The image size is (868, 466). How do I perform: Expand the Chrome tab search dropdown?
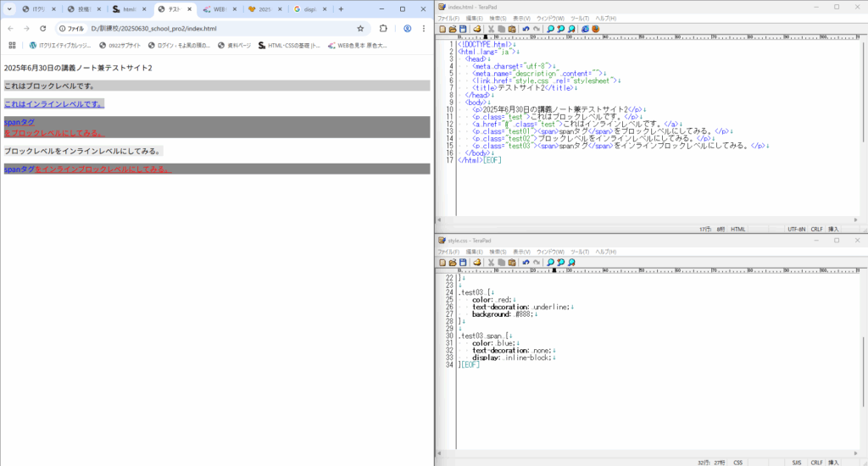(x=8, y=9)
